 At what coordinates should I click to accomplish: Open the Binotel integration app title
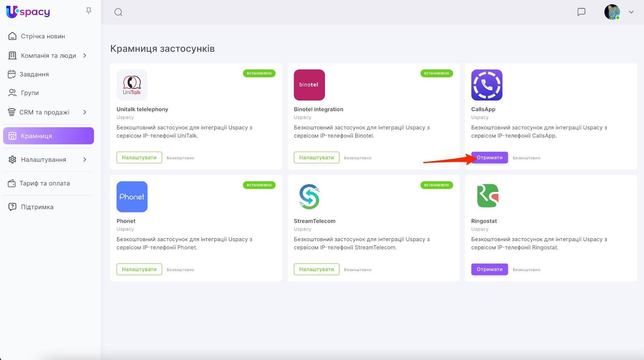coord(318,109)
